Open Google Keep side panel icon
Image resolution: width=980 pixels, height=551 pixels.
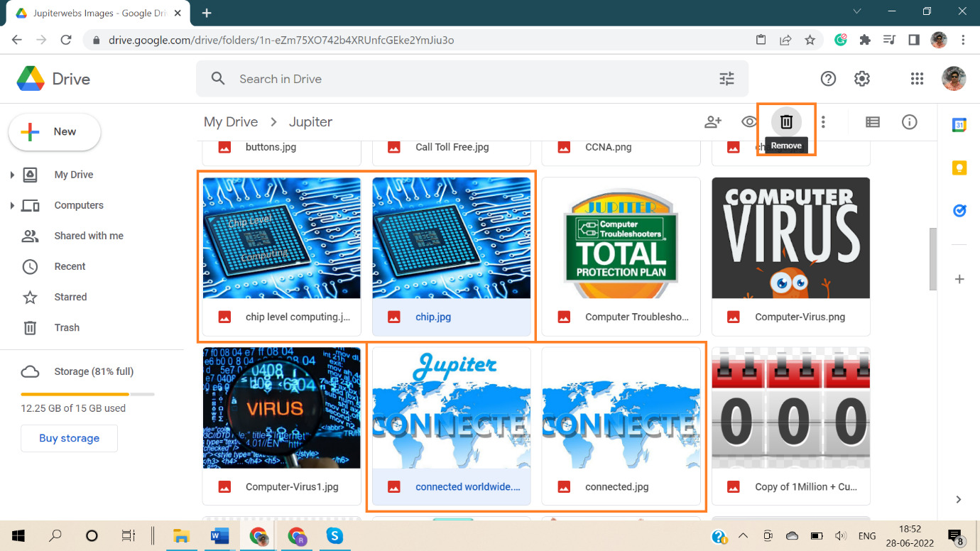959,168
